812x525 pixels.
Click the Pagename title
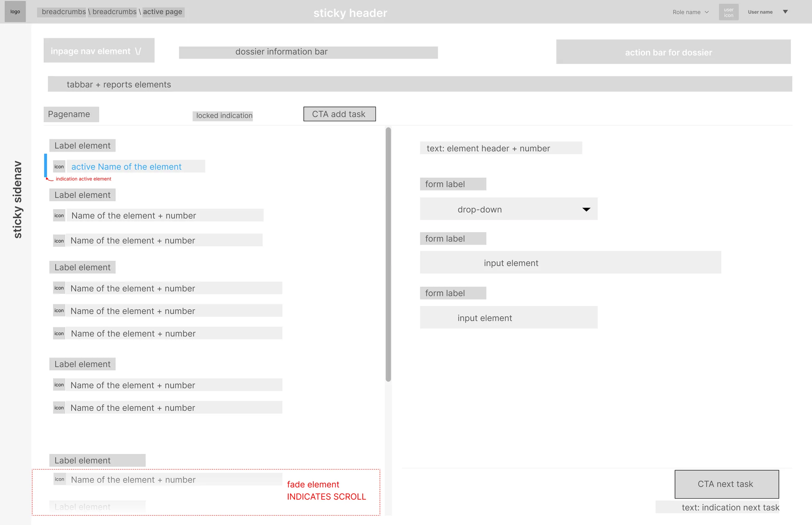coord(71,114)
